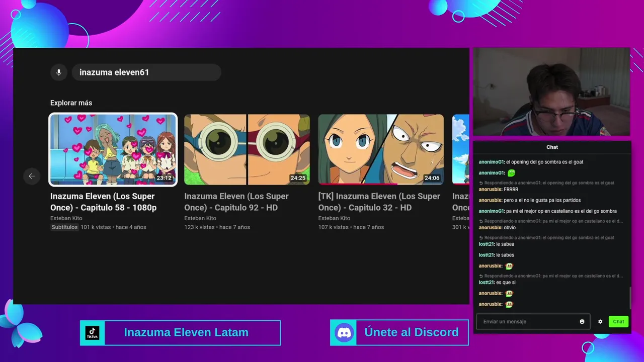
Task: Open the Capitulo 32 video thumbnail
Action: (381, 149)
